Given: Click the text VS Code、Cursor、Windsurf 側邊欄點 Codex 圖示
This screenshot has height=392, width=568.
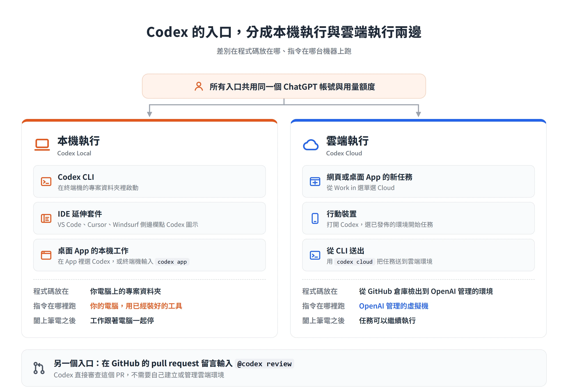Looking at the screenshot, I should click(x=128, y=224).
